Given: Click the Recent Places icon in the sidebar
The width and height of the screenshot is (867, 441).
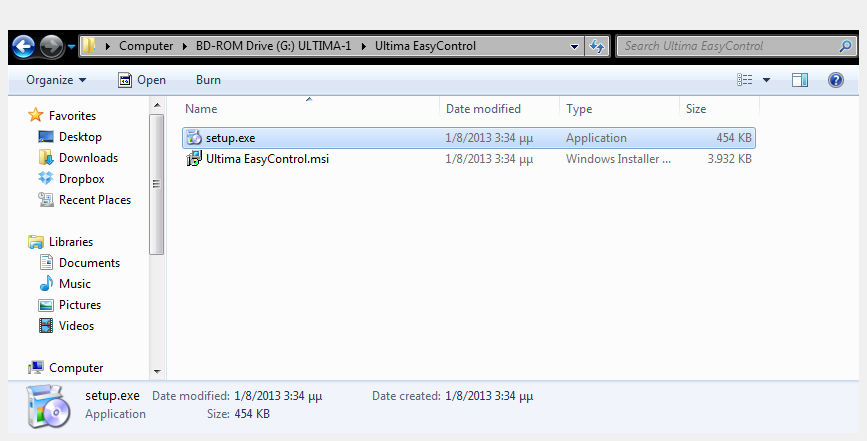Looking at the screenshot, I should 46,200.
